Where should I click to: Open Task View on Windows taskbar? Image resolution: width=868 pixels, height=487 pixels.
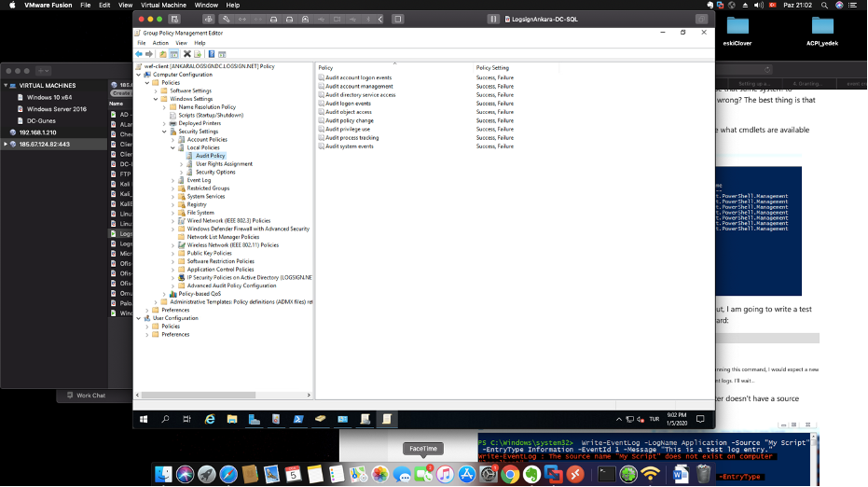(186, 419)
